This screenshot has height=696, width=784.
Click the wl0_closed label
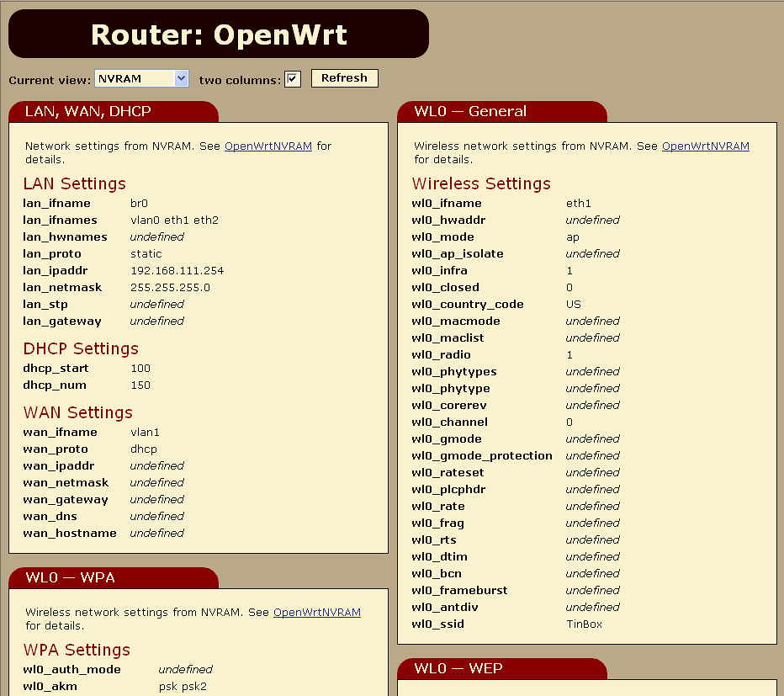[x=446, y=288]
